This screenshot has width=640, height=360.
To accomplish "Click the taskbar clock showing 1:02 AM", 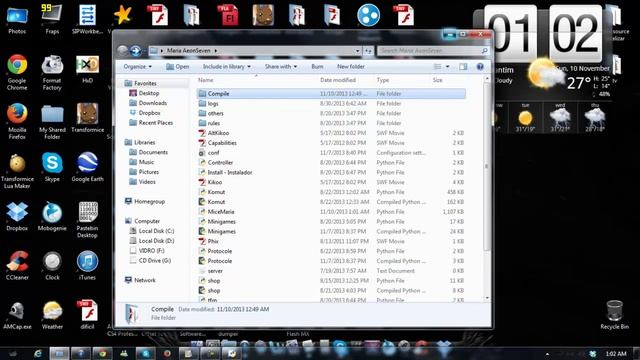I will tap(616, 353).
